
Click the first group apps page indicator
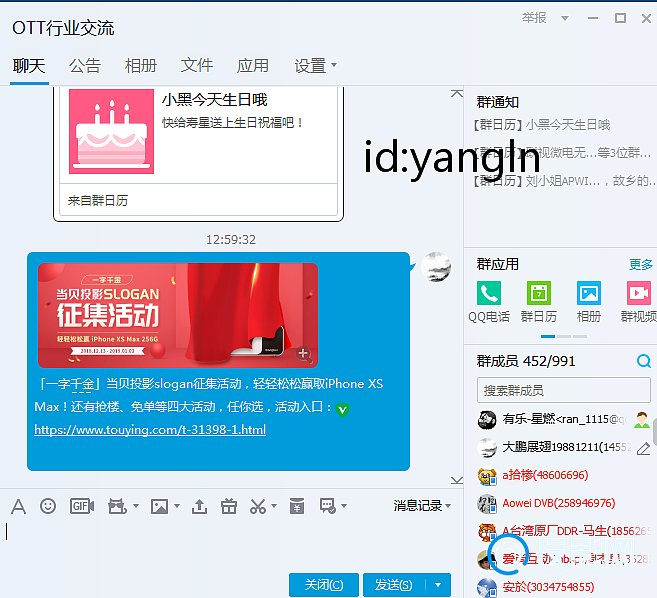(548, 336)
